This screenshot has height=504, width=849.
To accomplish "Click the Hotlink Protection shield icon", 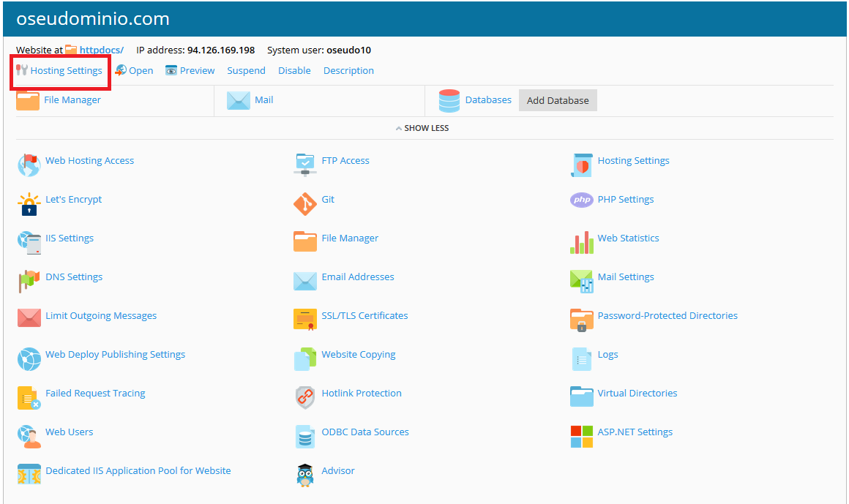I will pyautogui.click(x=304, y=398).
